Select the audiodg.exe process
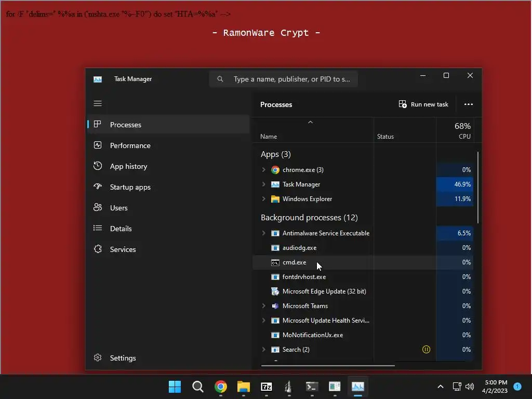 (x=363, y=248)
